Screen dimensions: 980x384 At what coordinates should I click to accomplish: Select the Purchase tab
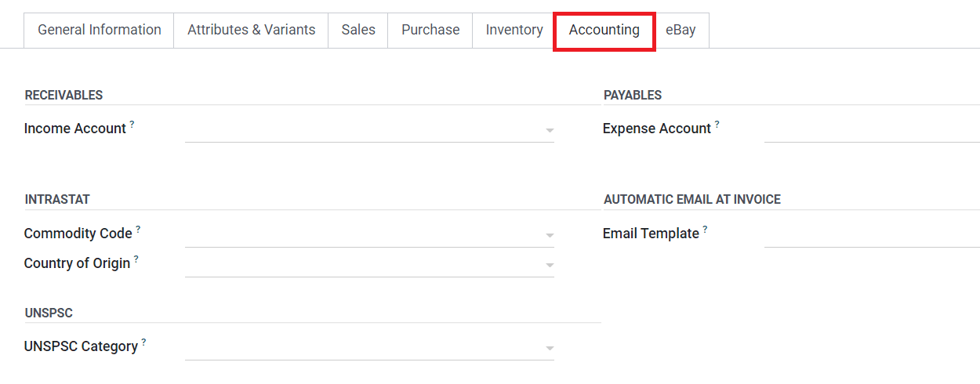click(x=430, y=30)
